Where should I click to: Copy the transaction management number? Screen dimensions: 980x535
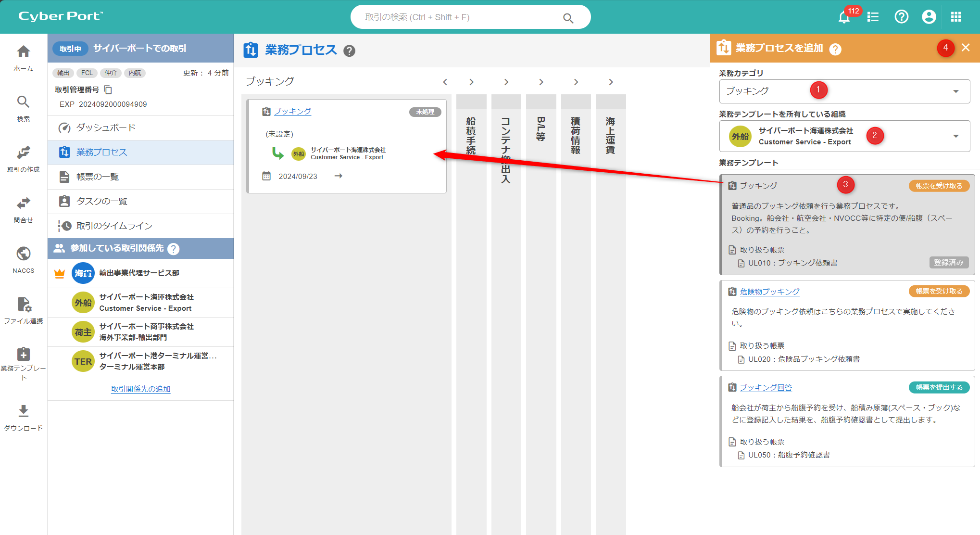(x=108, y=90)
